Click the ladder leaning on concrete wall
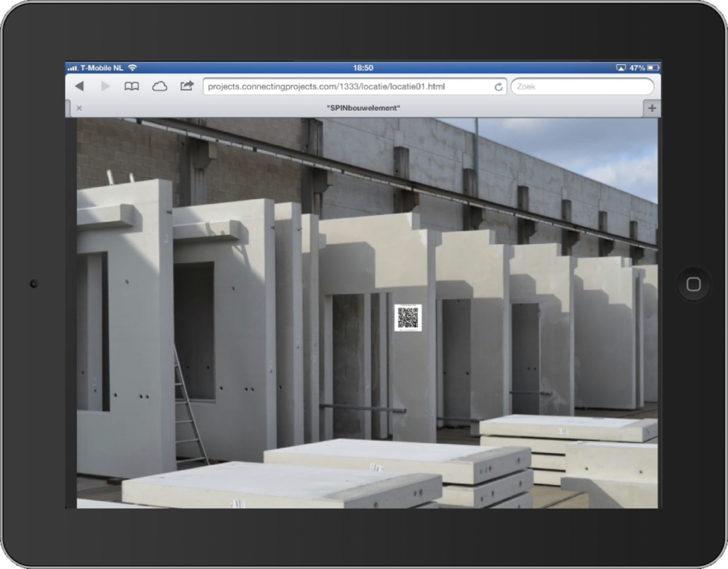Image resolution: width=728 pixels, height=569 pixels. (x=189, y=405)
